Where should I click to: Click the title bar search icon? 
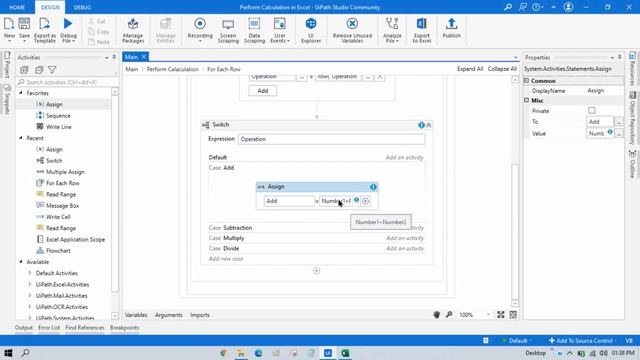click(508, 7)
